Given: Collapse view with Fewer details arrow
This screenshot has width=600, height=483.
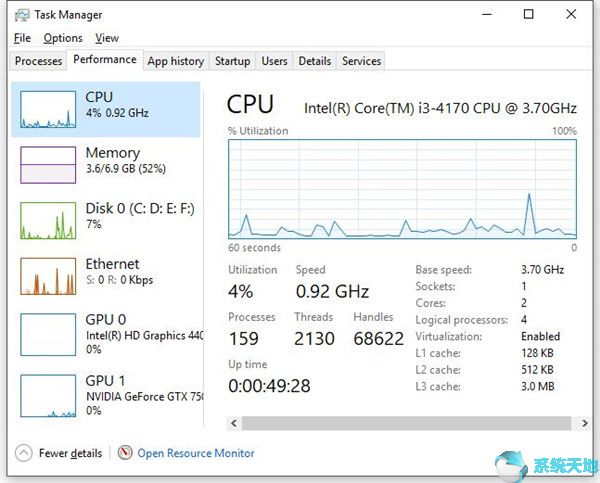Looking at the screenshot, I should [x=24, y=453].
